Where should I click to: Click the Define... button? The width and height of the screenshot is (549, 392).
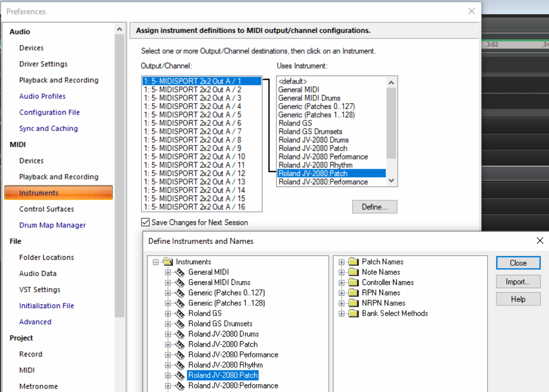375,207
